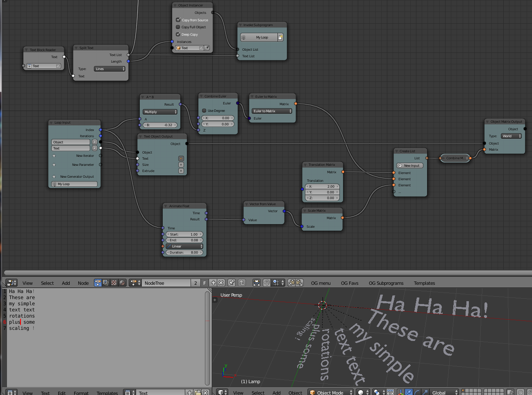Open OG Favs menu
Viewport: 532px width, 395px height.
(350, 283)
